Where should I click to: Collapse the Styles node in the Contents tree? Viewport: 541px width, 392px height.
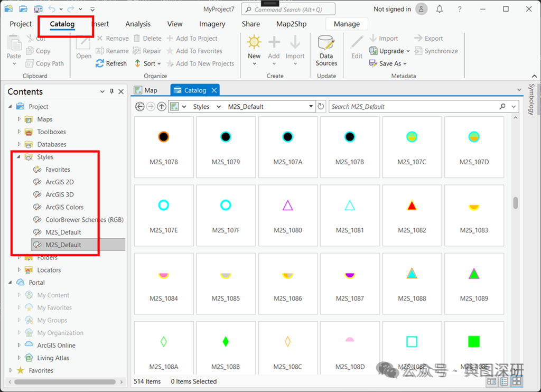pyautogui.click(x=18, y=157)
